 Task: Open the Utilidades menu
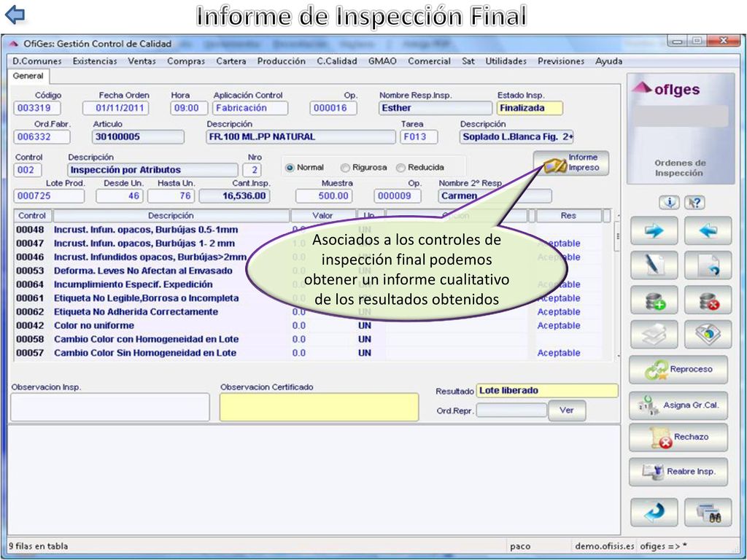(506, 61)
